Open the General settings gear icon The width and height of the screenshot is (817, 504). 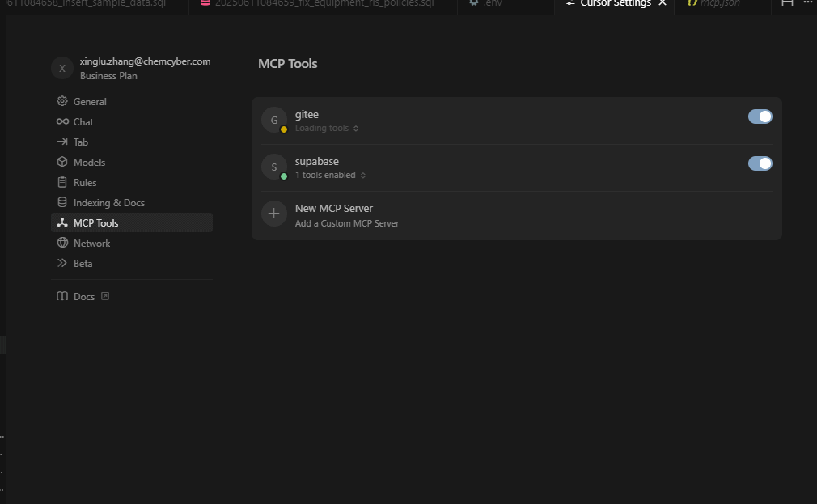(62, 101)
